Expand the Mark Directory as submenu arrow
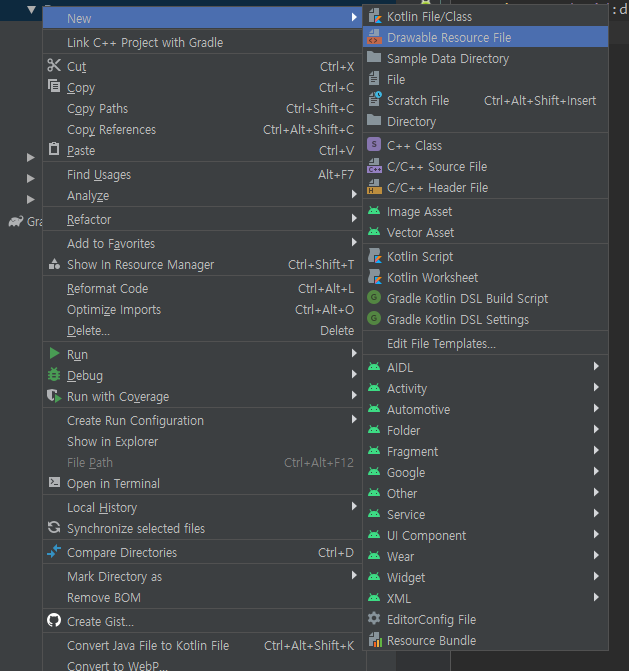629x671 pixels. point(354,575)
